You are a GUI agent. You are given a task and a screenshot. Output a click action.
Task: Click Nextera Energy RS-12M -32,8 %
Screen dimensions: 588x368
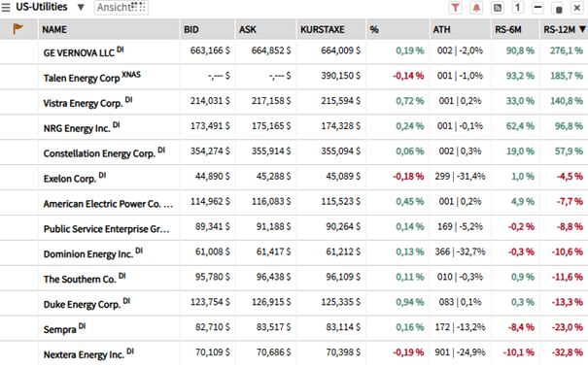pyautogui.click(x=568, y=351)
